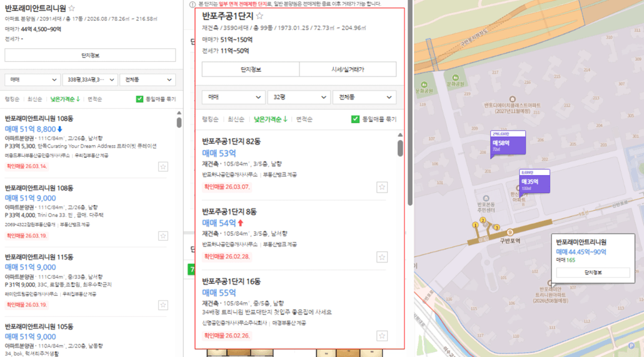Click the 반포본동 주민센터 map pin

pos(486,198)
